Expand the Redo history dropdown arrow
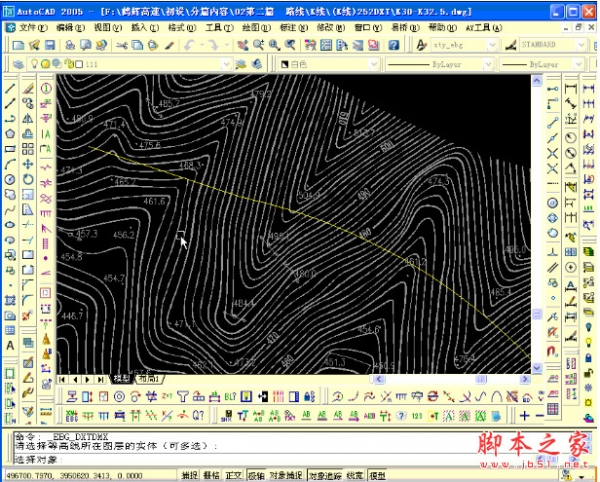Viewport: 600px width, 482px height. click(227, 45)
